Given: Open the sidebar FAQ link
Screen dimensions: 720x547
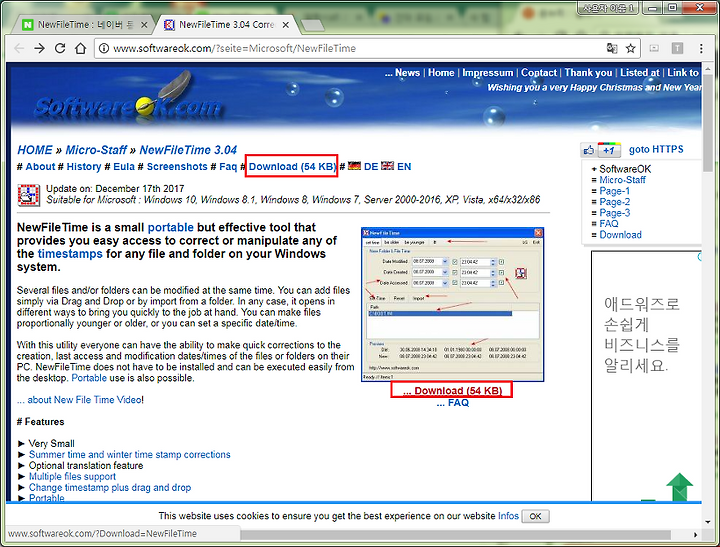Looking at the screenshot, I should point(609,224).
